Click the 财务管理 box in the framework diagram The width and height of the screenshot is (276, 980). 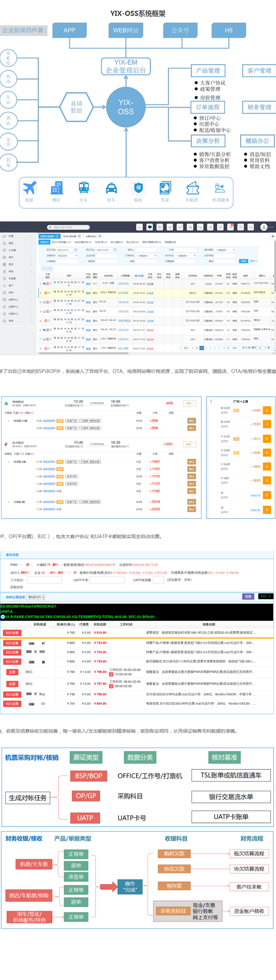tap(259, 107)
